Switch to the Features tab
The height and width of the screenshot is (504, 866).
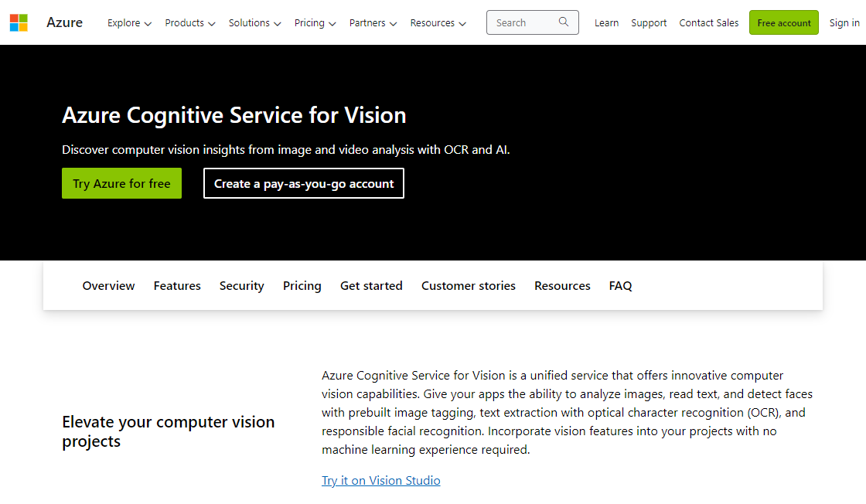pyautogui.click(x=177, y=286)
